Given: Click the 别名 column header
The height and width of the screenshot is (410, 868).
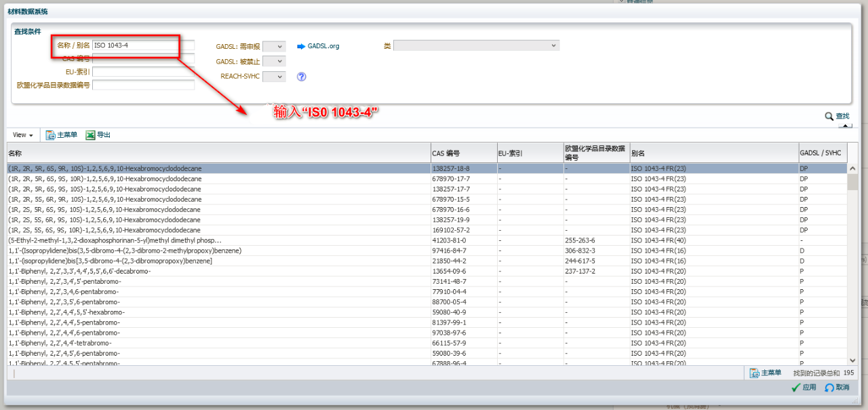Looking at the screenshot, I should click(713, 153).
